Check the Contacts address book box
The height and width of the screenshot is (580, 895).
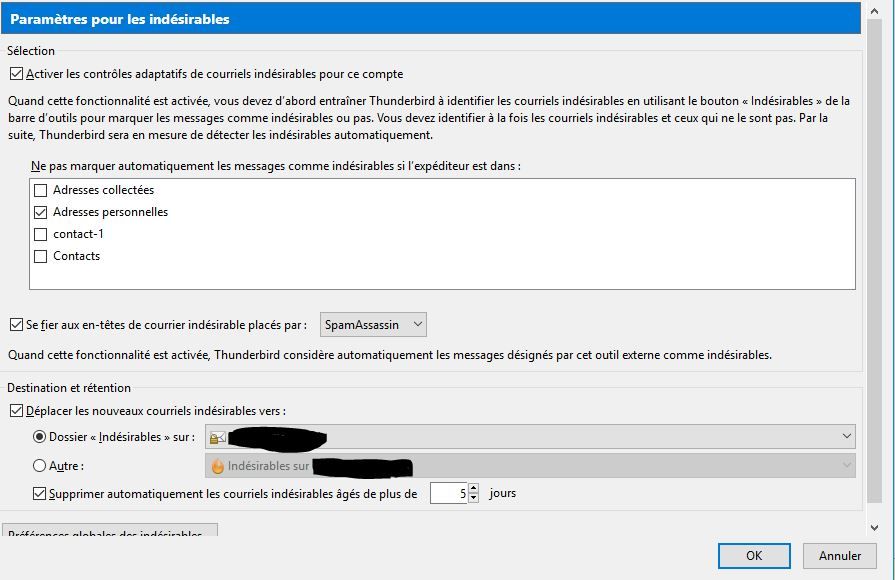pyautogui.click(x=41, y=256)
